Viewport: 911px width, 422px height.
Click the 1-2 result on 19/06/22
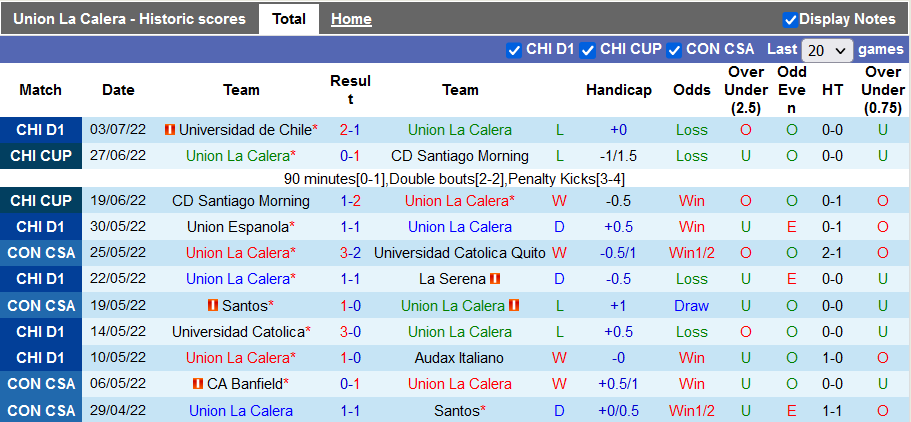tap(350, 201)
